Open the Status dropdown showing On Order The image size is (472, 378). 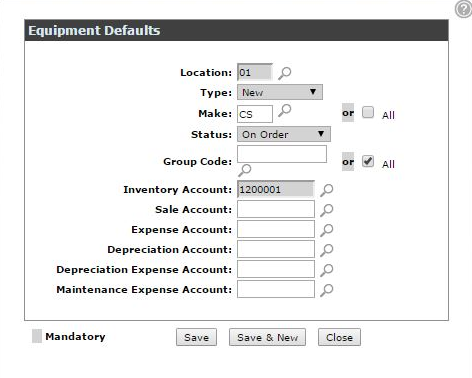284,134
